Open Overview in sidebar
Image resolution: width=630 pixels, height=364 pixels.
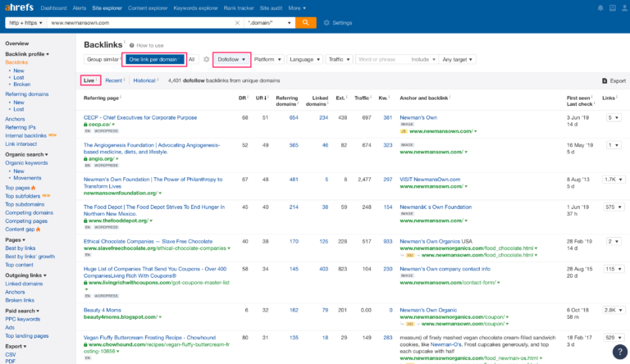tap(17, 43)
